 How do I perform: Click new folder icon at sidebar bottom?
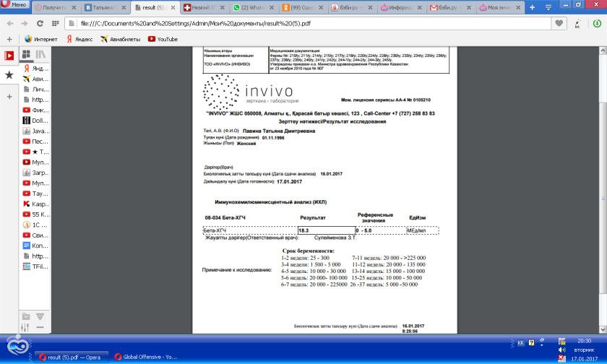[25, 316]
